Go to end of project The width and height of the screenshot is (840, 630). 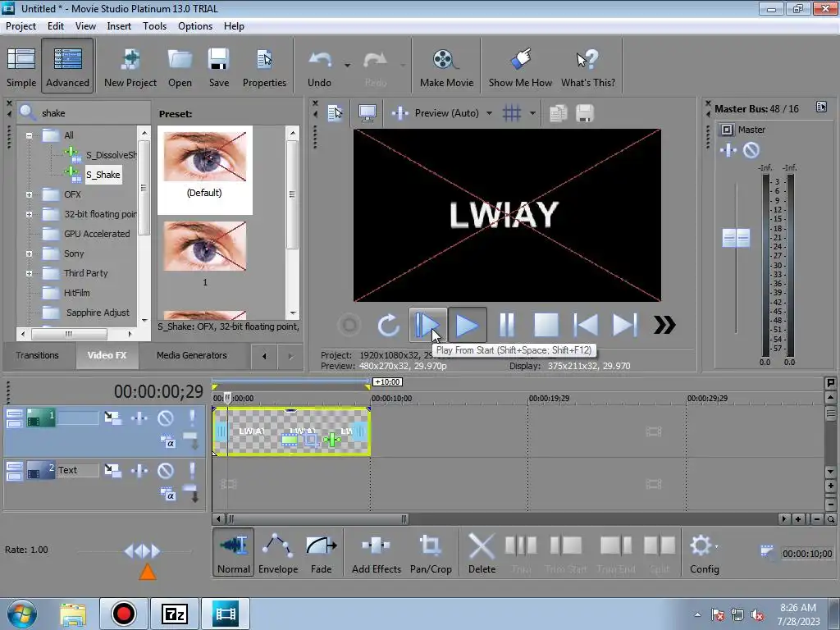coord(625,325)
